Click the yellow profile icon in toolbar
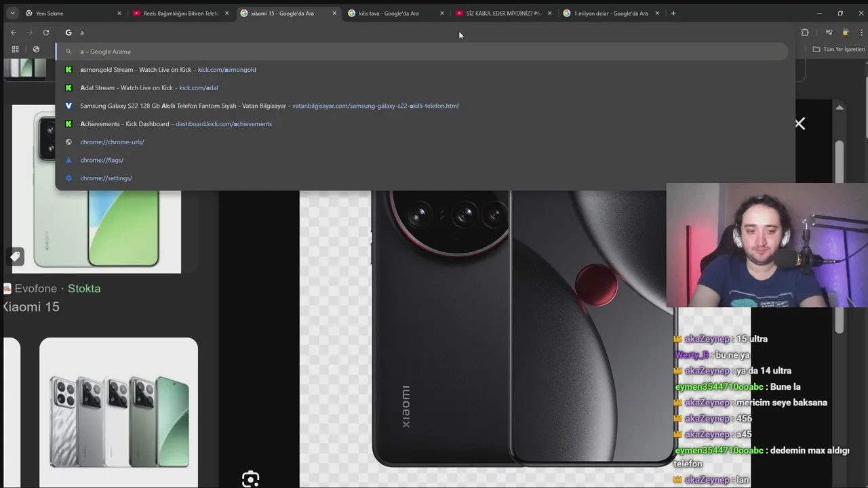Viewport: 868px width, 488px height. click(x=845, y=33)
